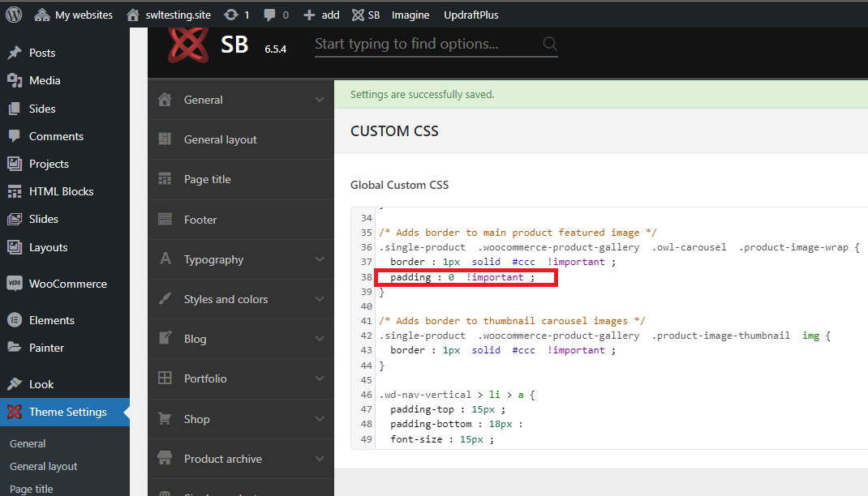Click the search magnifier icon
This screenshot has height=496, width=868.
point(550,44)
